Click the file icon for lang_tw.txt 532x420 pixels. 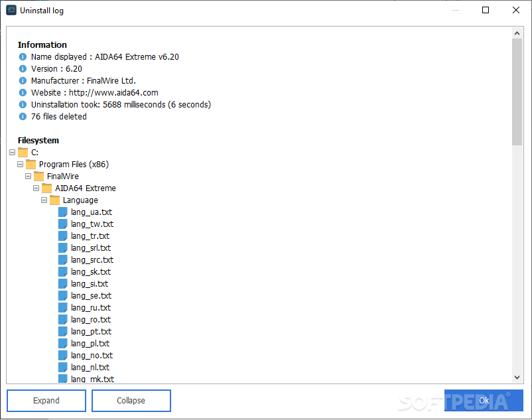coord(63,224)
